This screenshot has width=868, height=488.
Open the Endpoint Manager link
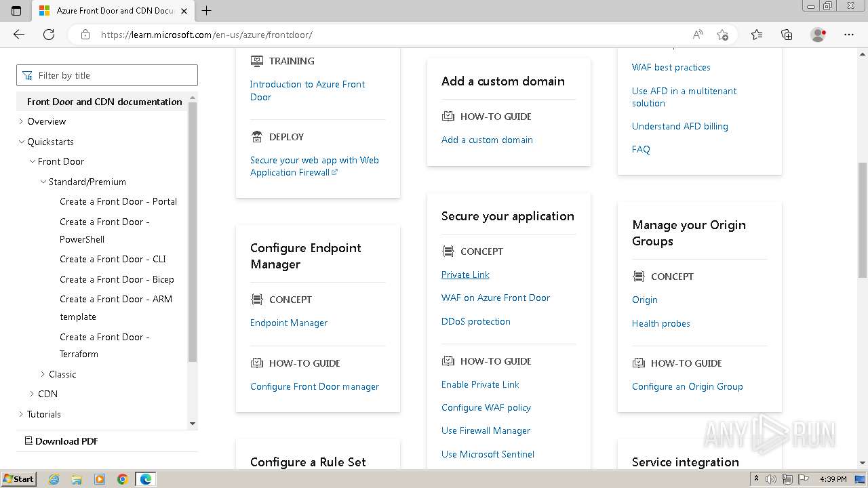click(289, 323)
